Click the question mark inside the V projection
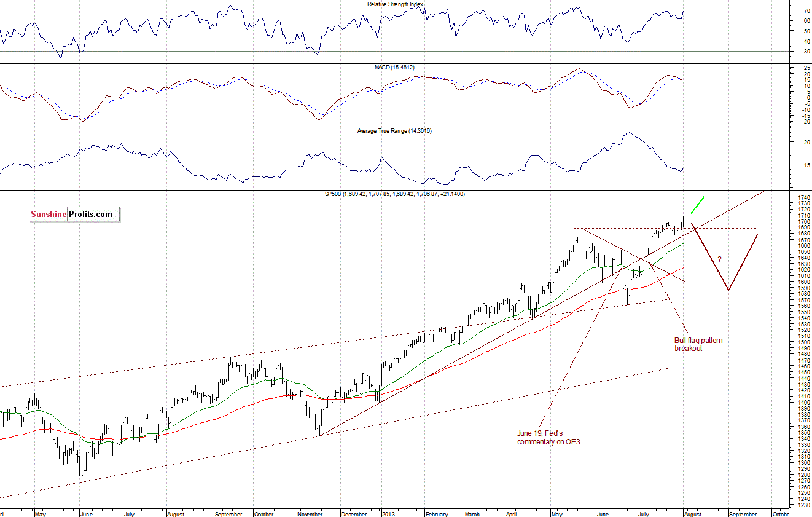 (719, 259)
